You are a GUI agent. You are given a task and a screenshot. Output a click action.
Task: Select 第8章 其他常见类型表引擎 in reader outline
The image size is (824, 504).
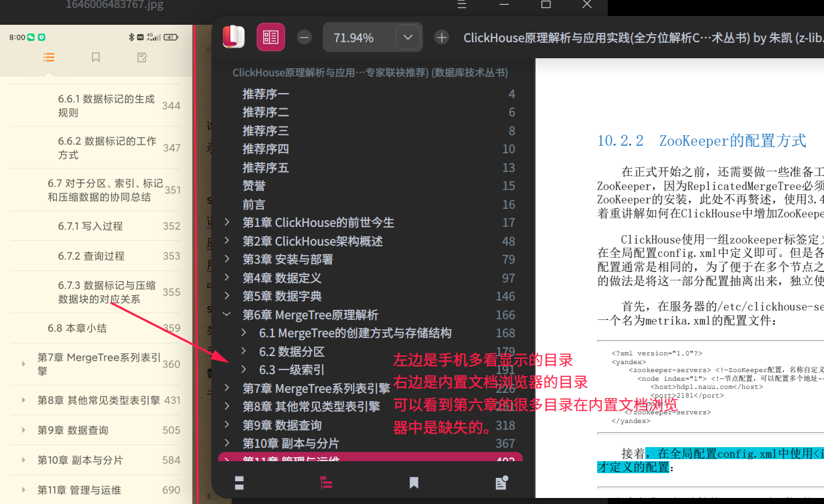click(311, 406)
